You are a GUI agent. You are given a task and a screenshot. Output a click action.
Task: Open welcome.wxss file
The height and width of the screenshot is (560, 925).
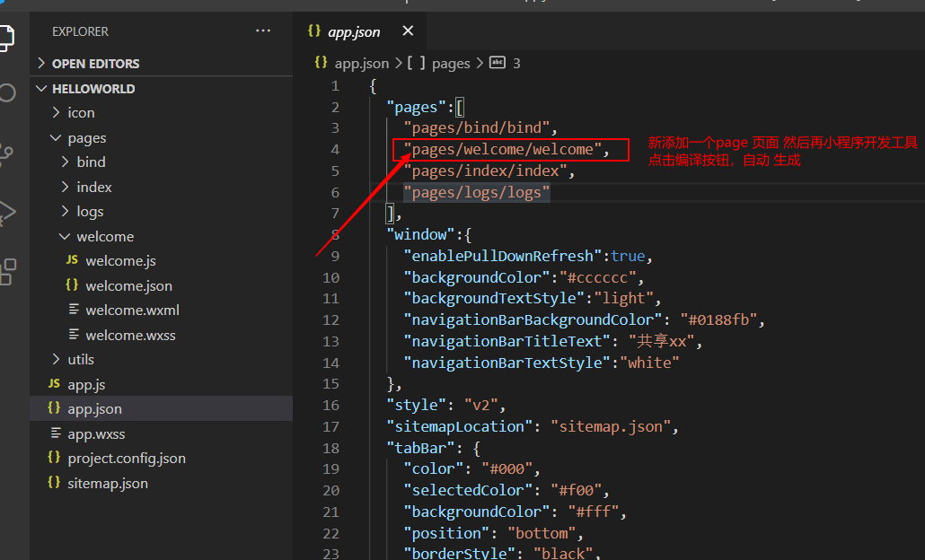pyautogui.click(x=130, y=336)
